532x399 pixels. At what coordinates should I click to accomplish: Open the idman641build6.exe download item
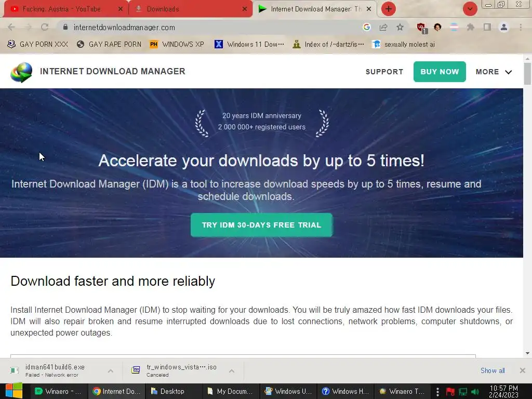(x=54, y=370)
